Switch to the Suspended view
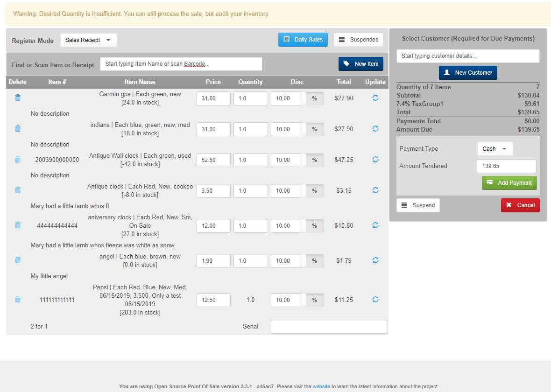Screen dimensions: 551x392 tap(359, 40)
